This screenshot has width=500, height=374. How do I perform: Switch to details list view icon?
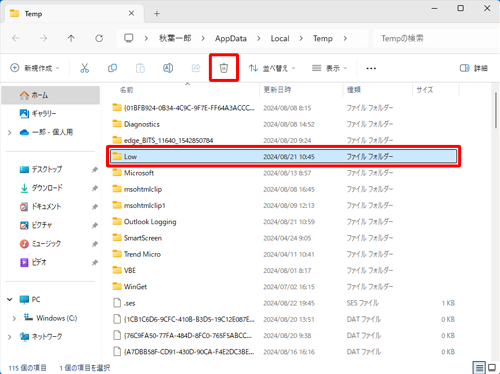pyautogui.click(x=479, y=368)
